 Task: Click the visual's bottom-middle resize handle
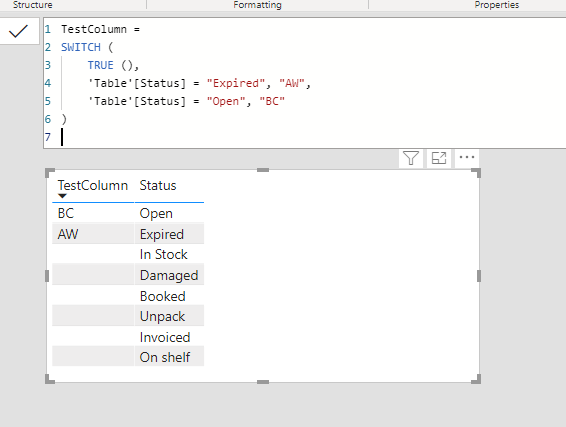pos(263,382)
